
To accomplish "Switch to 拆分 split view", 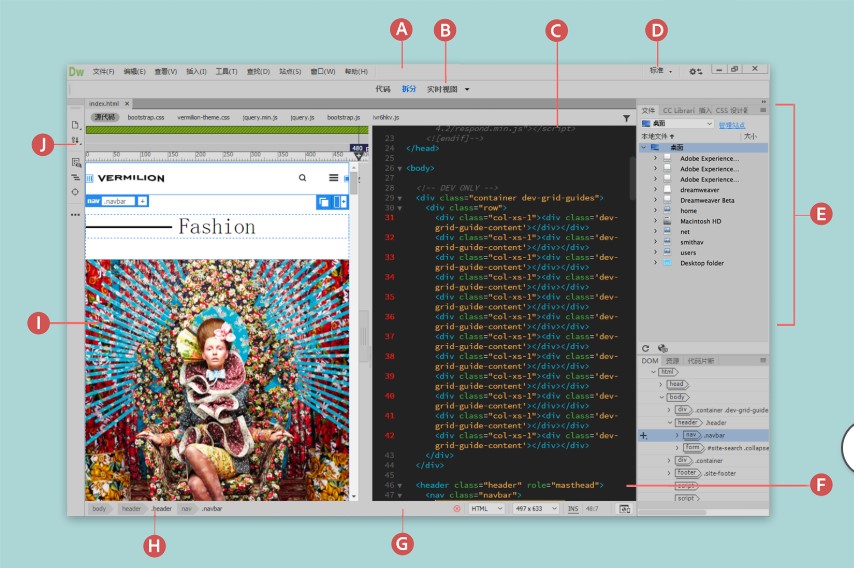I will coord(409,89).
